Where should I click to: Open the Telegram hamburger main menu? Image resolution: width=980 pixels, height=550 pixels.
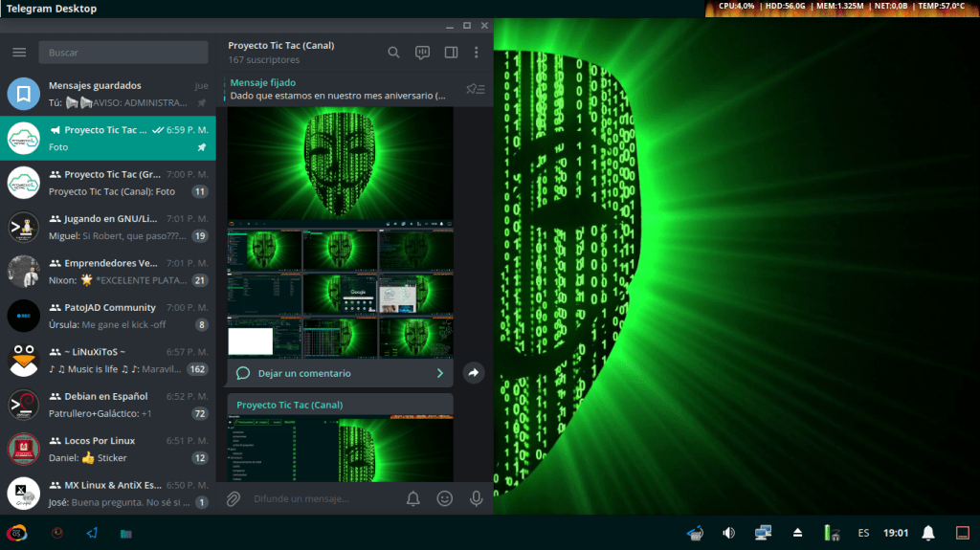point(19,53)
